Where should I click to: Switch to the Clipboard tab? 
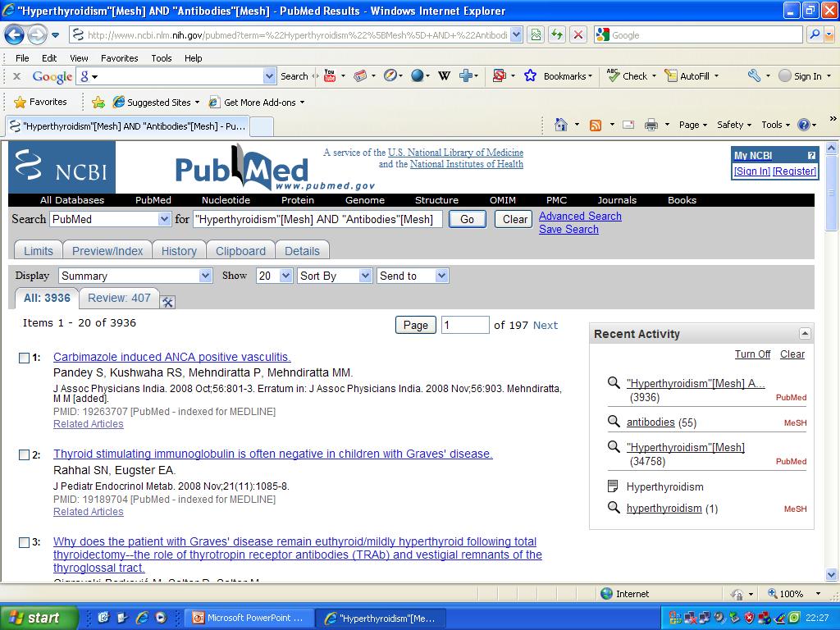(x=240, y=251)
